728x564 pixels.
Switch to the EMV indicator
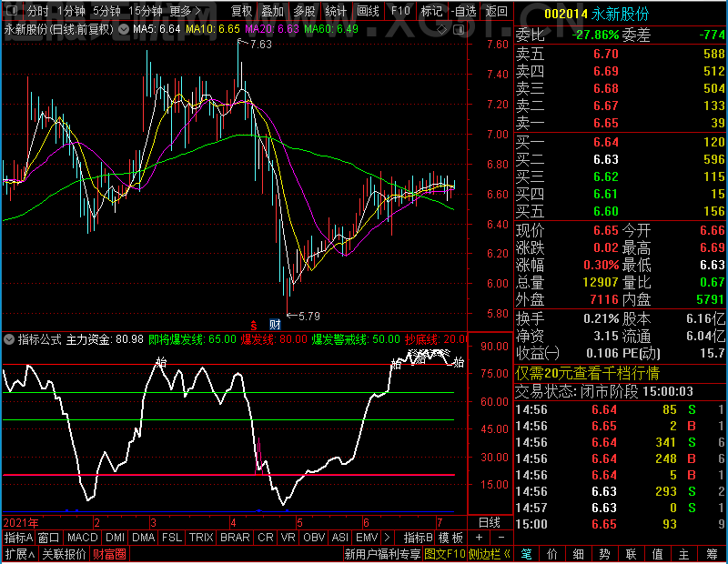point(367,538)
